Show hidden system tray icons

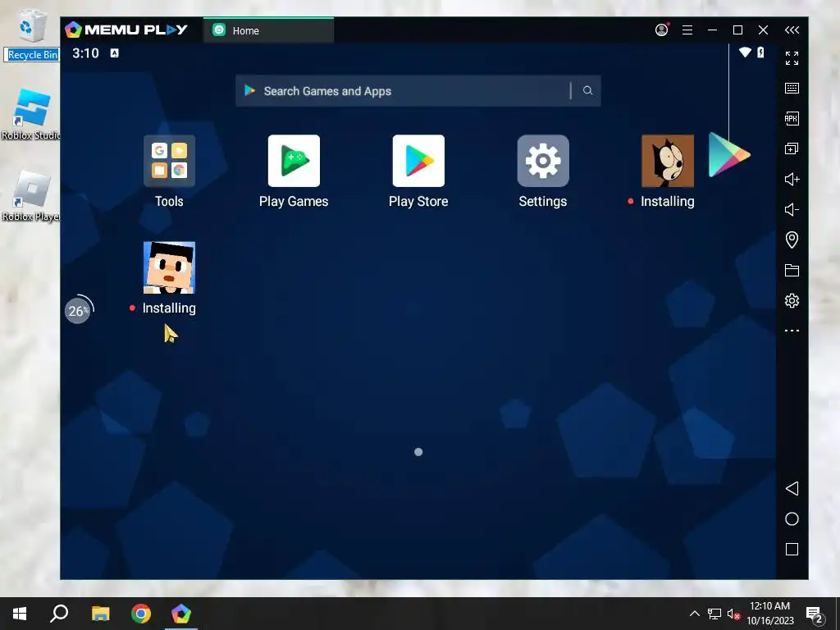point(694,614)
